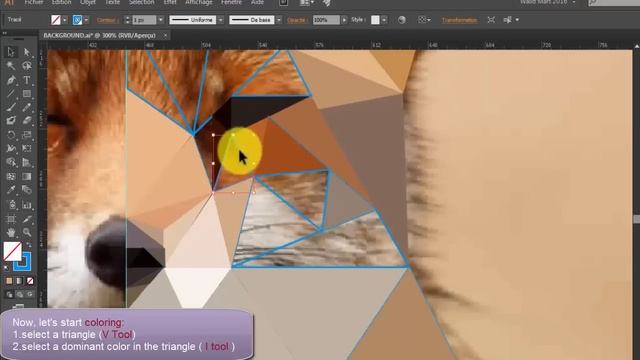
Task: Select the Eyedropper (I) tool
Action: (x=11, y=190)
